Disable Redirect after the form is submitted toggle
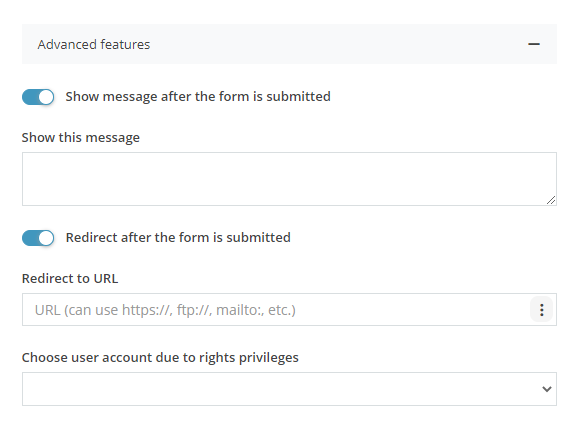The height and width of the screenshot is (439, 573). [38, 238]
